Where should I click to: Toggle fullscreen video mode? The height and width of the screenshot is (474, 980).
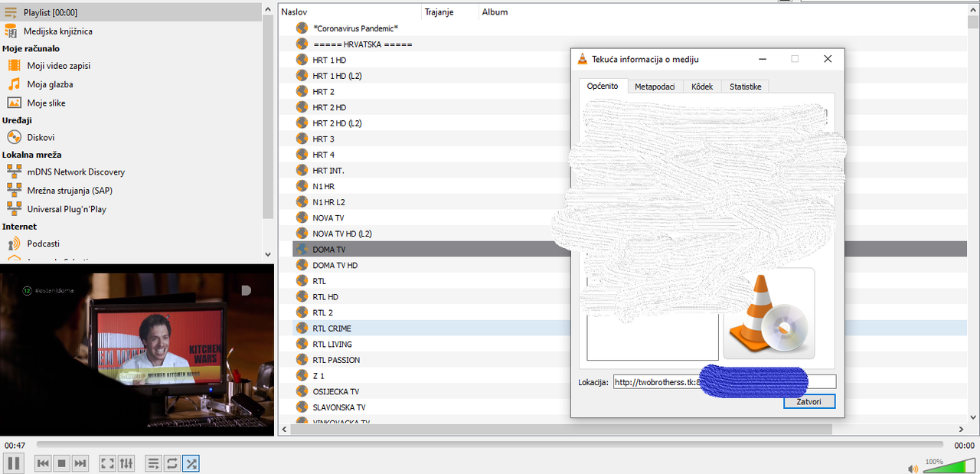108,463
